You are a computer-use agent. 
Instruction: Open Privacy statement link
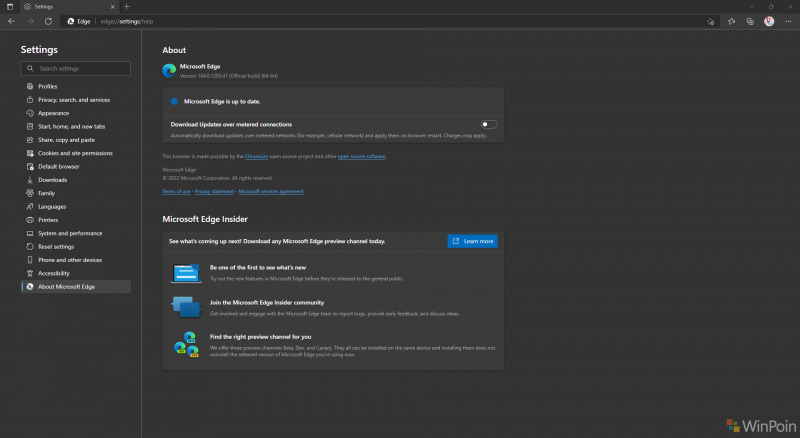214,191
